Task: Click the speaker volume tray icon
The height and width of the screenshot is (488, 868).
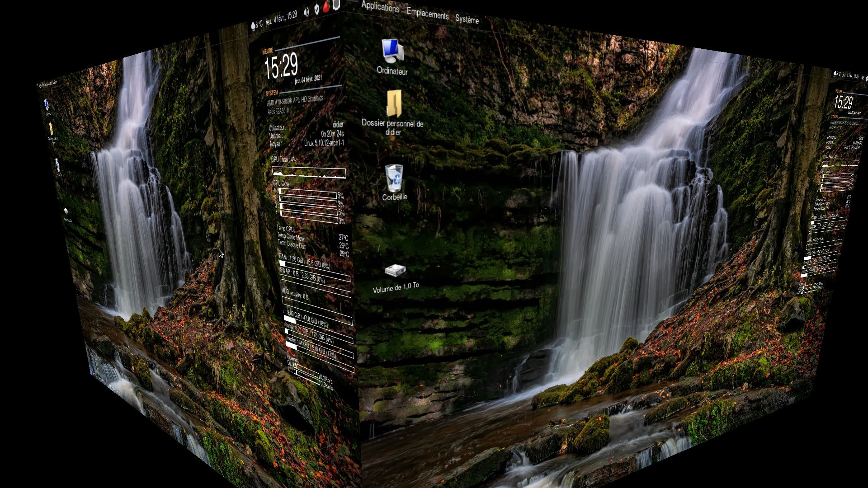Action: 306,12
